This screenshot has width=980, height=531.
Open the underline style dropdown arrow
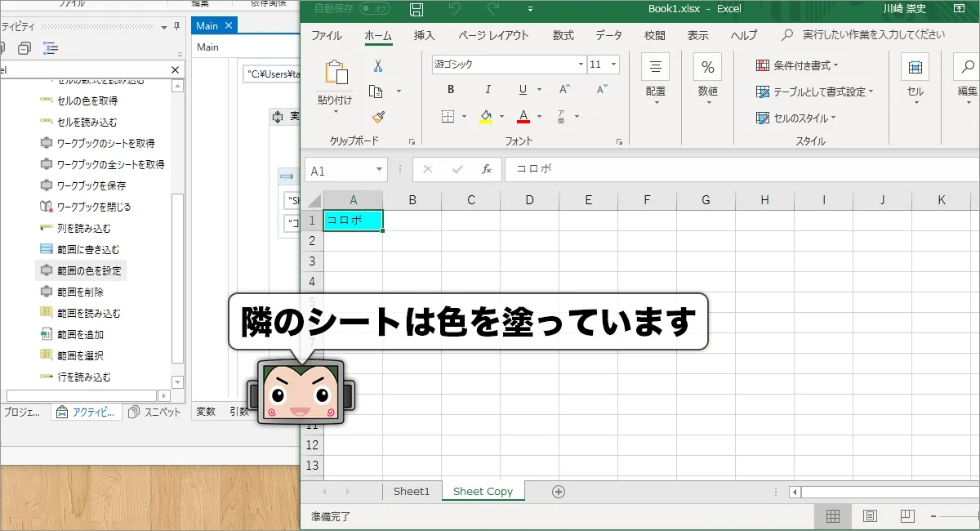click(x=539, y=90)
